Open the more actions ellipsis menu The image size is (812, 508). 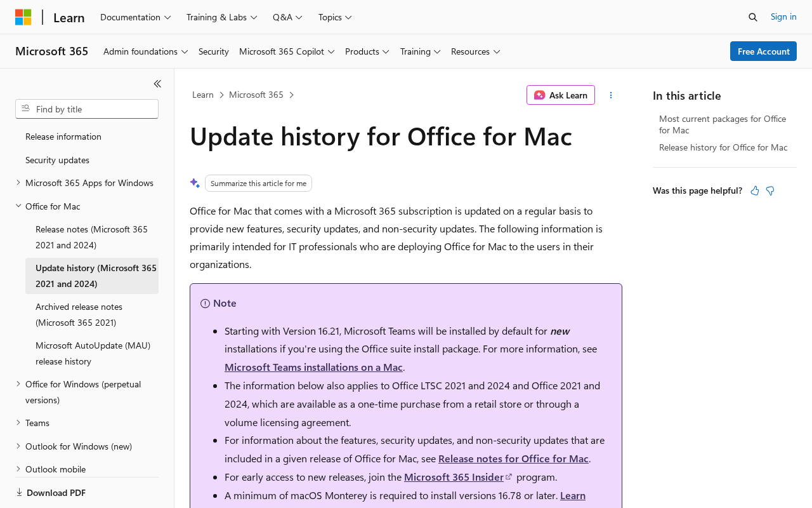click(x=611, y=95)
